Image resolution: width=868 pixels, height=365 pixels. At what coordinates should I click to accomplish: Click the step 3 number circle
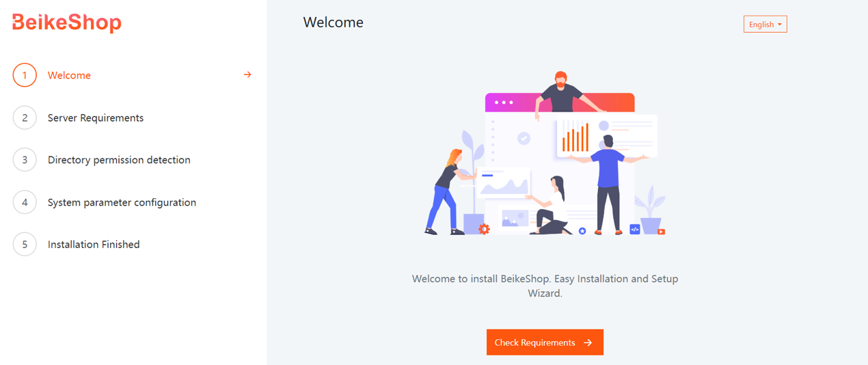[x=25, y=160]
